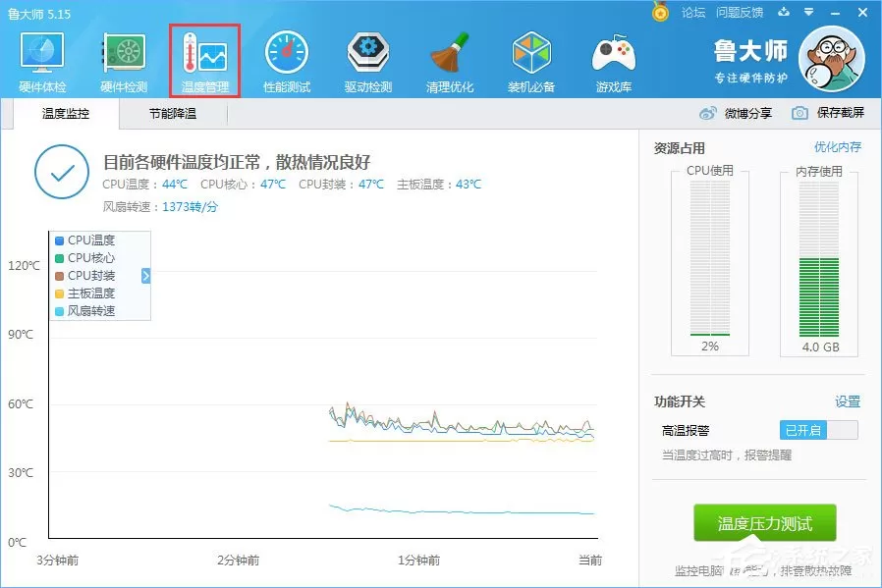
Task: Open 硬件检测 hardware detection
Action: tap(124, 63)
